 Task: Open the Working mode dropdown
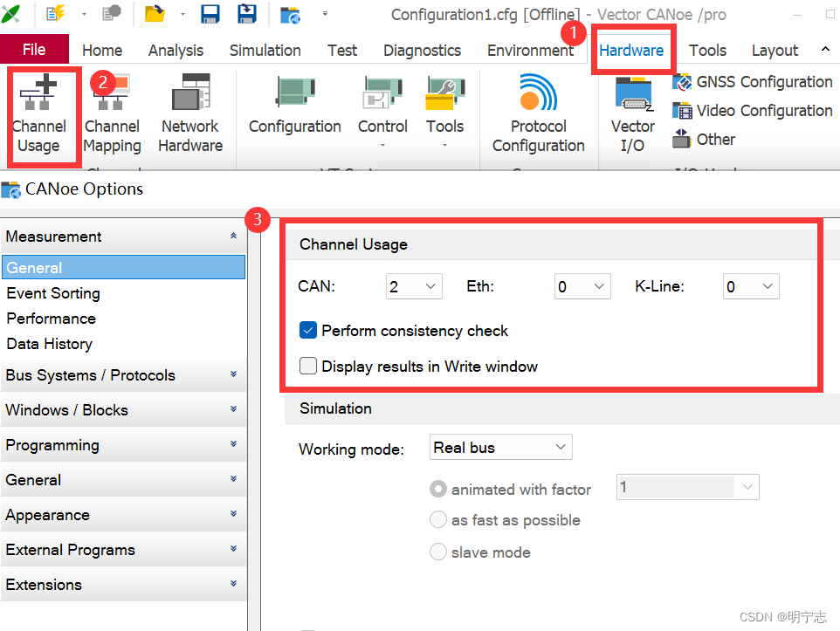click(501, 447)
